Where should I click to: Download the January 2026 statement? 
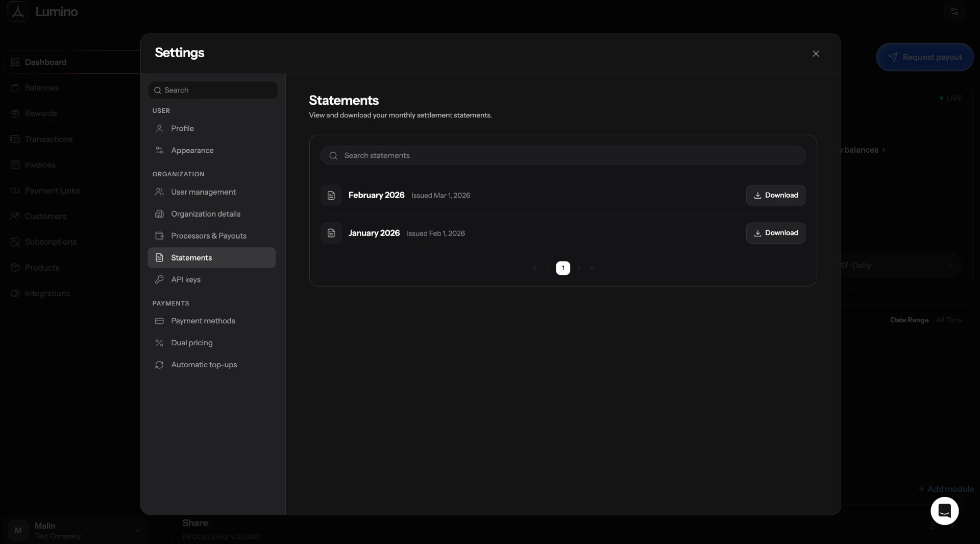click(x=775, y=233)
